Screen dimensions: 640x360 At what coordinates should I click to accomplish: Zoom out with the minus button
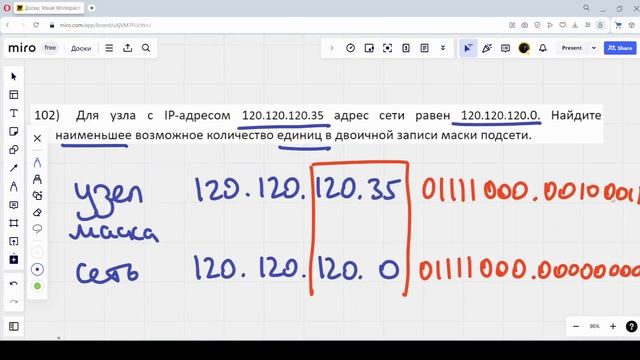[x=576, y=326]
